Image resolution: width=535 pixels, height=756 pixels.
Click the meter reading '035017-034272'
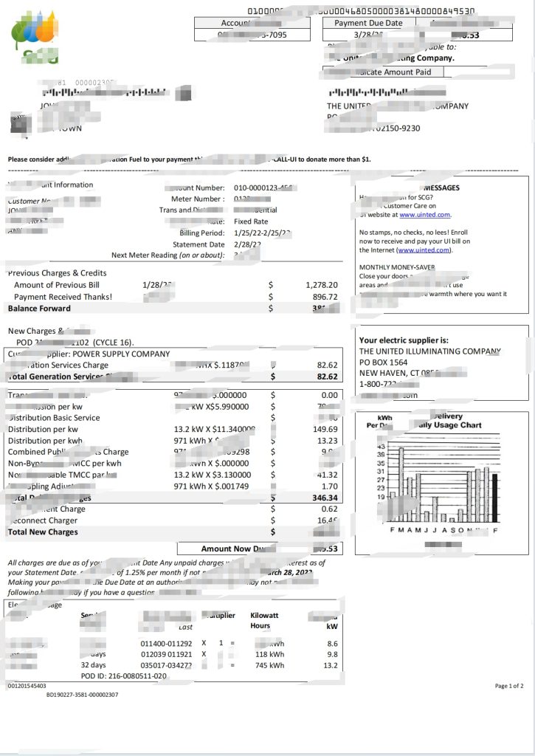pyautogui.click(x=166, y=665)
